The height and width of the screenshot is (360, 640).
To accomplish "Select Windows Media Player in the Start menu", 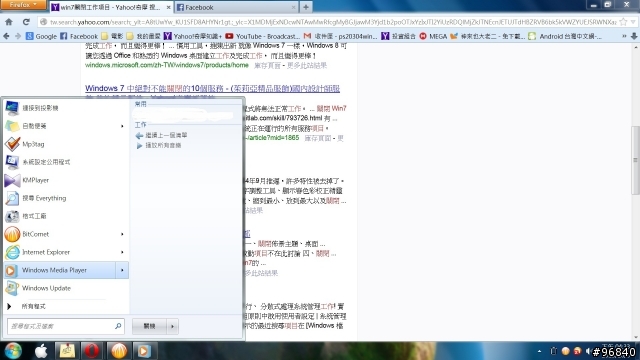I will (x=60, y=270).
